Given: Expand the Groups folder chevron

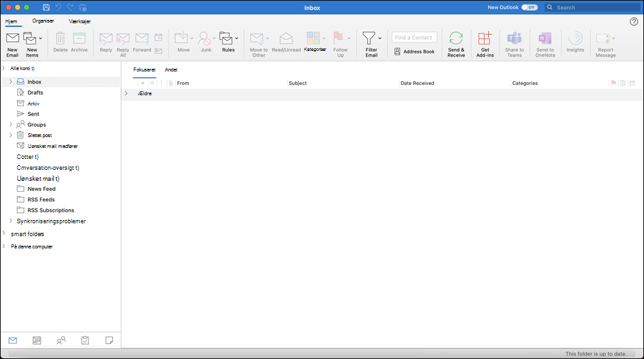Looking at the screenshot, I should pyautogui.click(x=11, y=124).
